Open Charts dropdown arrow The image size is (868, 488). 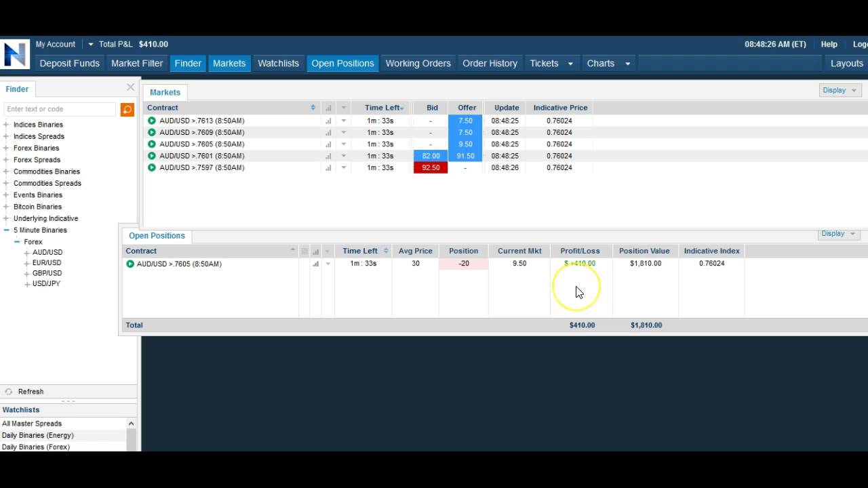click(x=627, y=64)
